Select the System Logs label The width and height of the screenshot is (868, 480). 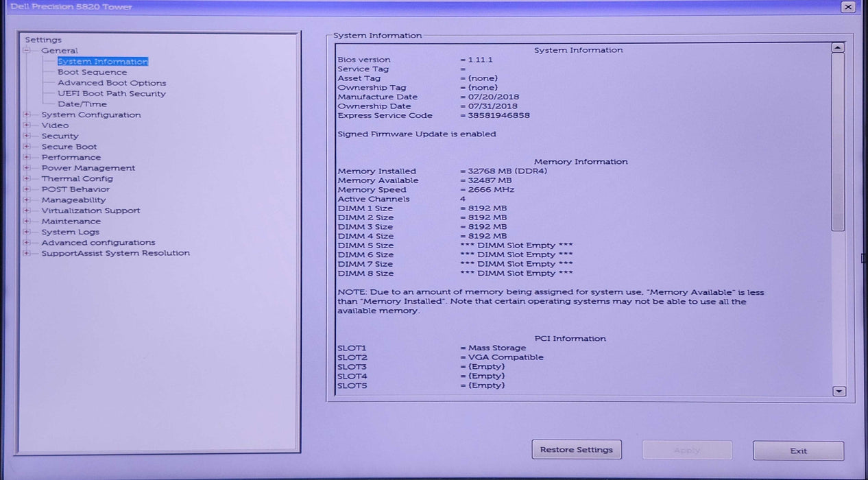70,232
